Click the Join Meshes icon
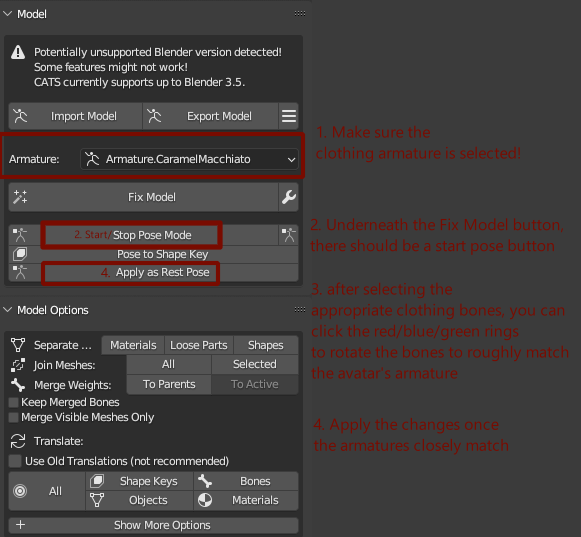581x537 pixels. [x=18, y=365]
